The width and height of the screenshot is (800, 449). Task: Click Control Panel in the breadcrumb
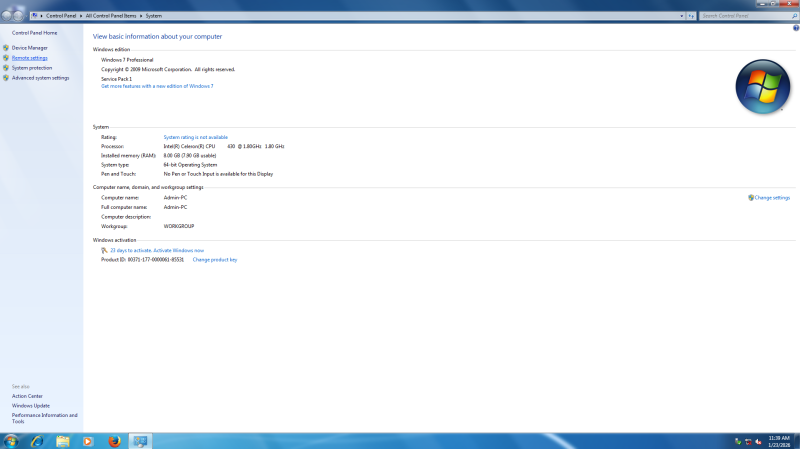(x=62, y=16)
